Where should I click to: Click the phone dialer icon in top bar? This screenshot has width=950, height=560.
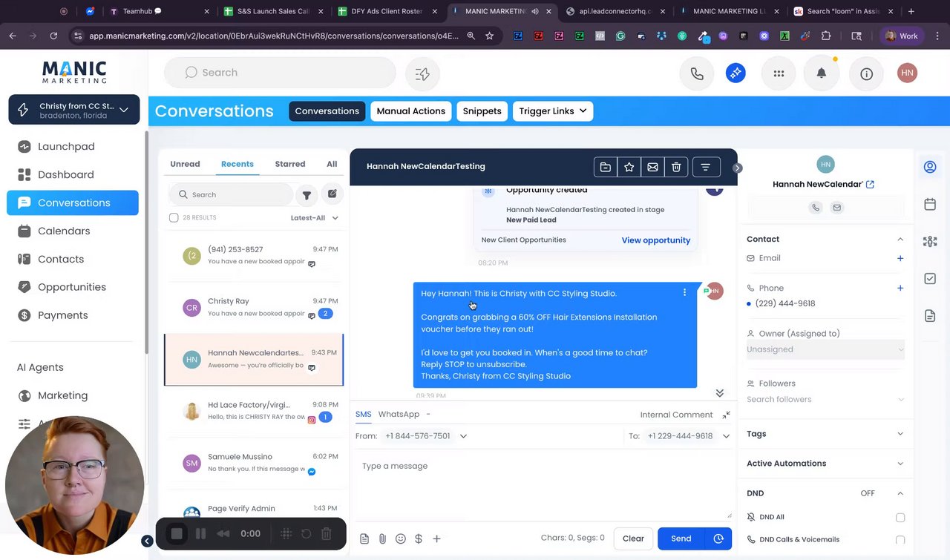[697, 73]
